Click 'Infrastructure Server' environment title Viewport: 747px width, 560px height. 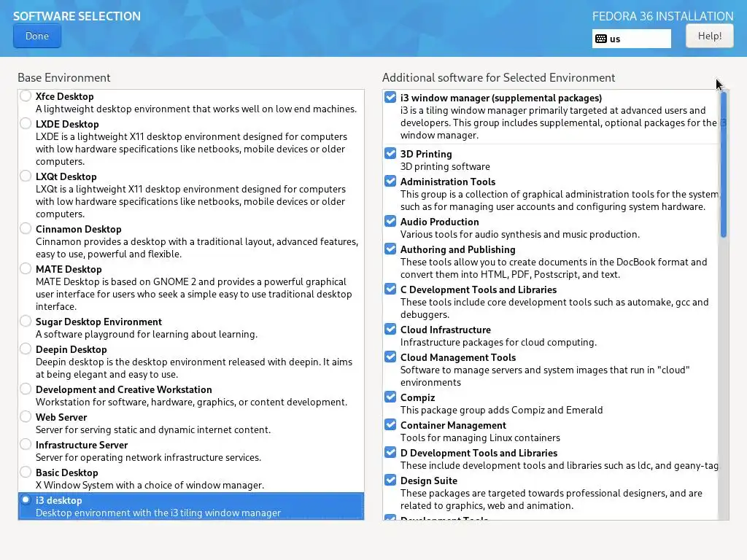point(82,445)
